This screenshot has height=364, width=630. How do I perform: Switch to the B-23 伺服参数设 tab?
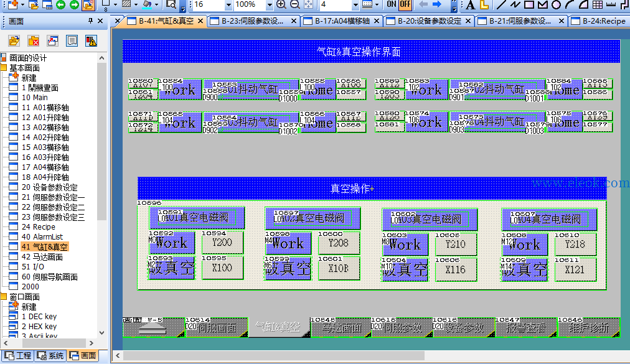(253, 21)
